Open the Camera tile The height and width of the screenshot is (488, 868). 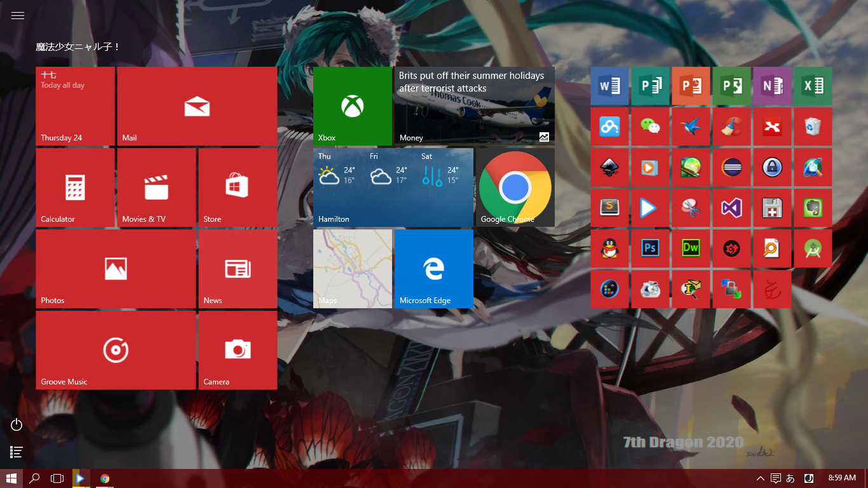tap(238, 350)
